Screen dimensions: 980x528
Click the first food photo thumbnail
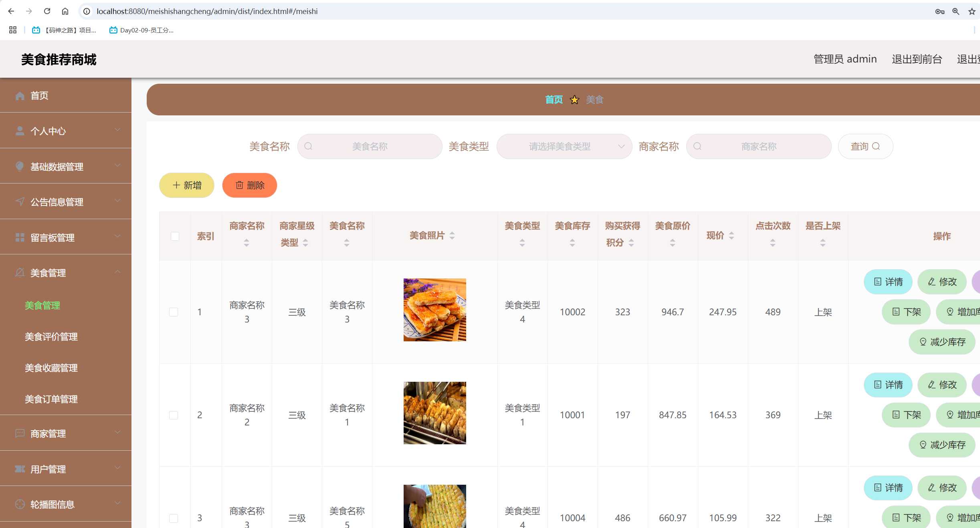coord(434,309)
